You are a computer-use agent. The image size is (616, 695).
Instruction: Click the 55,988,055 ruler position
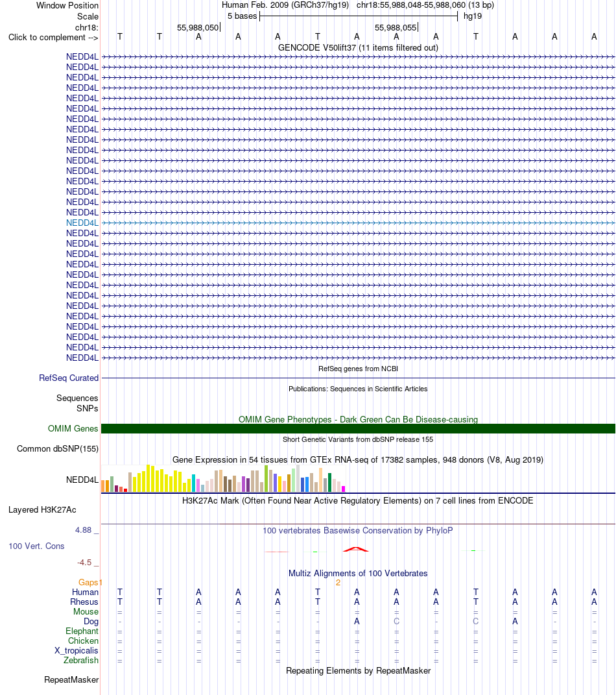[396, 27]
